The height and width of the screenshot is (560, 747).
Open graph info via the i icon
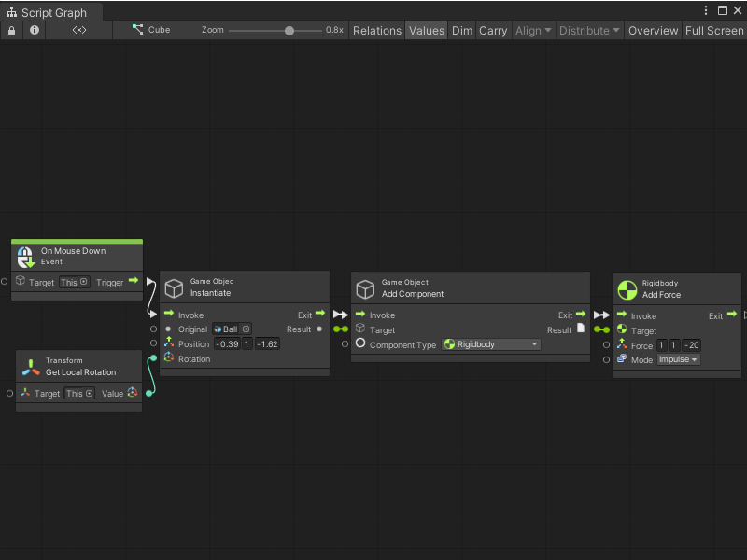pos(35,30)
